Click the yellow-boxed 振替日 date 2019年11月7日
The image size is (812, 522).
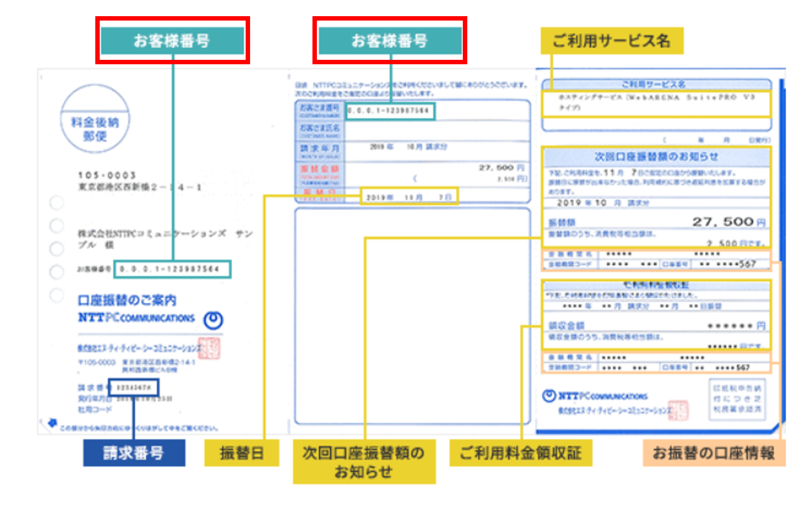(409, 196)
